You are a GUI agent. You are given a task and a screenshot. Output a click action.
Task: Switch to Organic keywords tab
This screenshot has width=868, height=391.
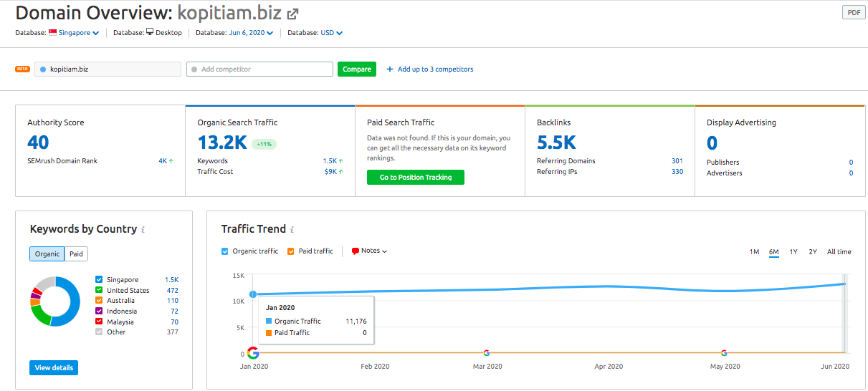pyautogui.click(x=47, y=254)
